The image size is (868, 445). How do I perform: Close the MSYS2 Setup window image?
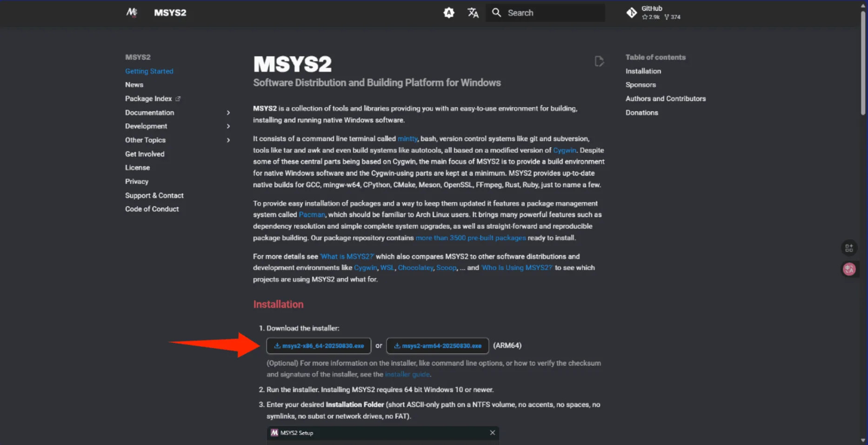(492, 433)
